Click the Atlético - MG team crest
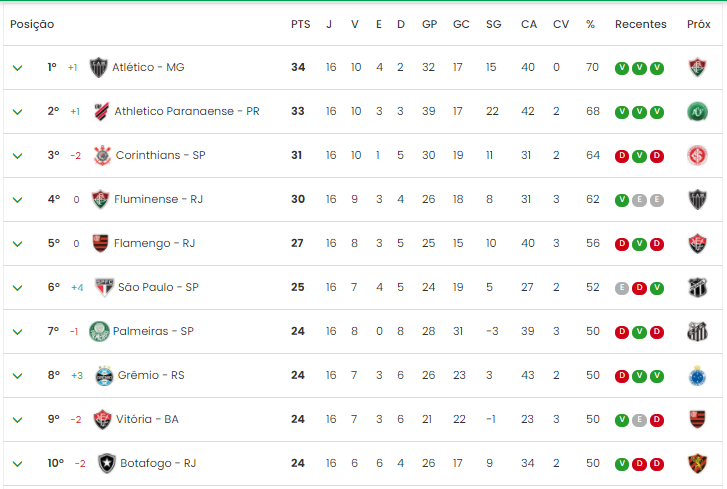727x489 pixels. 98,67
